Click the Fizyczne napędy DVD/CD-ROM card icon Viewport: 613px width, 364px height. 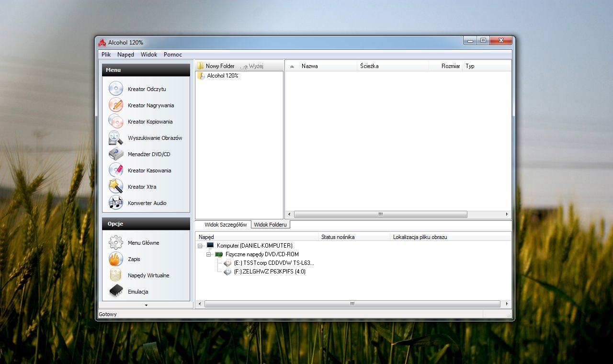219,254
